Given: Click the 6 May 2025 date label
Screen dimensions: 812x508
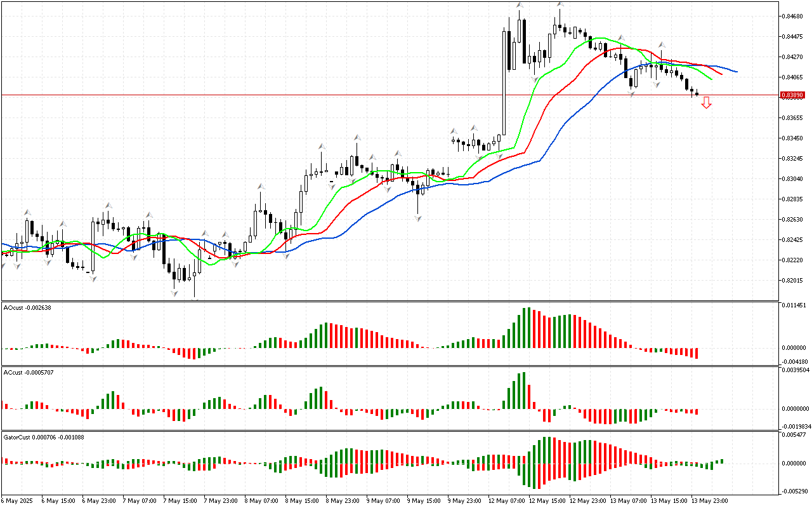Looking at the screenshot, I should pos(17,501).
